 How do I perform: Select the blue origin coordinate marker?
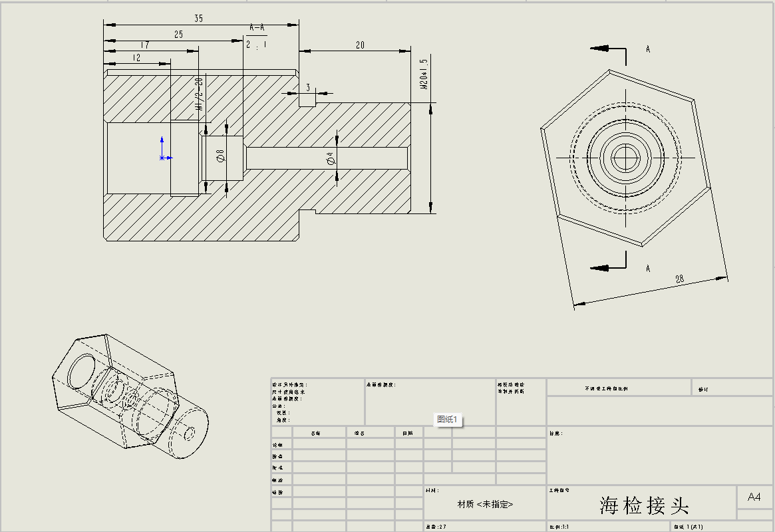[164, 157]
